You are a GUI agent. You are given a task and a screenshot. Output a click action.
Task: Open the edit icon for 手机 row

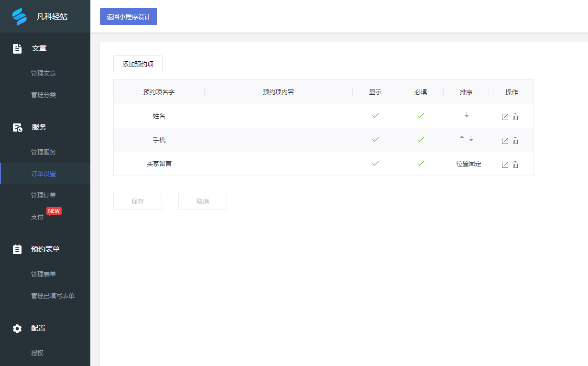point(505,140)
